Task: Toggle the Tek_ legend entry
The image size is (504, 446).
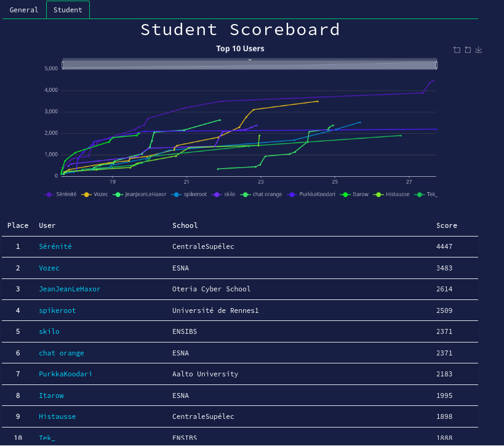Action: click(426, 195)
